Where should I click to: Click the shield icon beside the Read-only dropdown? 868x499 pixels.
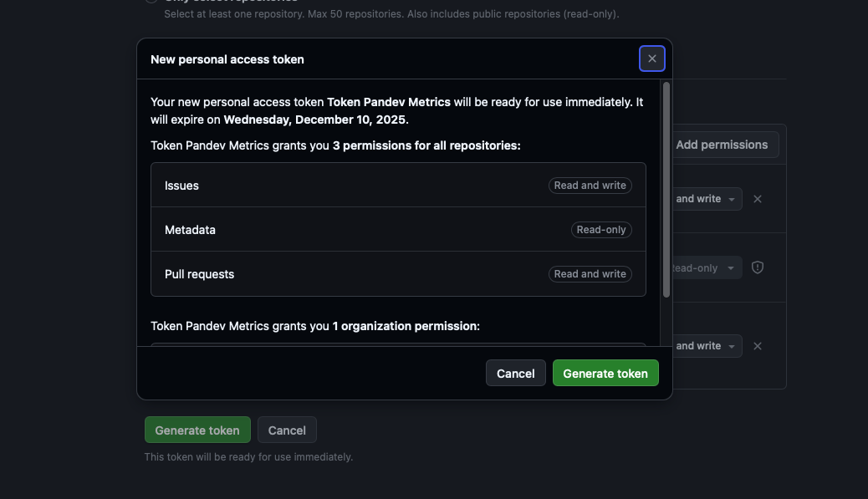click(x=757, y=267)
